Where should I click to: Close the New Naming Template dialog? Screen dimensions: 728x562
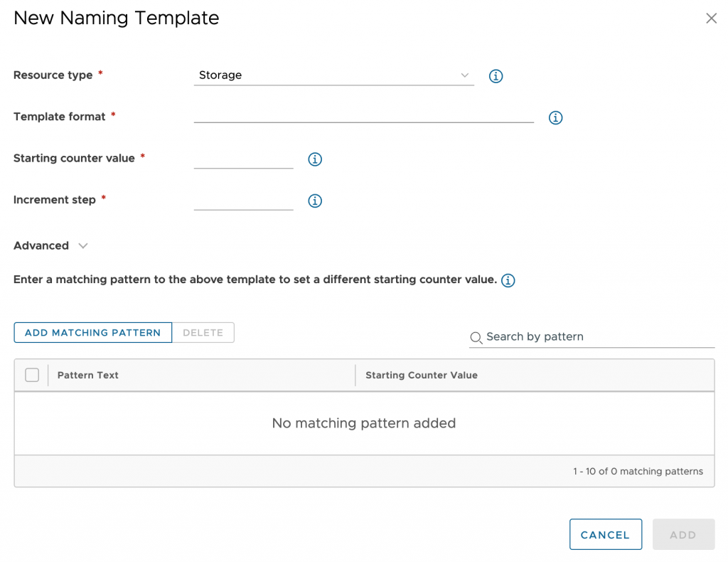coord(711,18)
